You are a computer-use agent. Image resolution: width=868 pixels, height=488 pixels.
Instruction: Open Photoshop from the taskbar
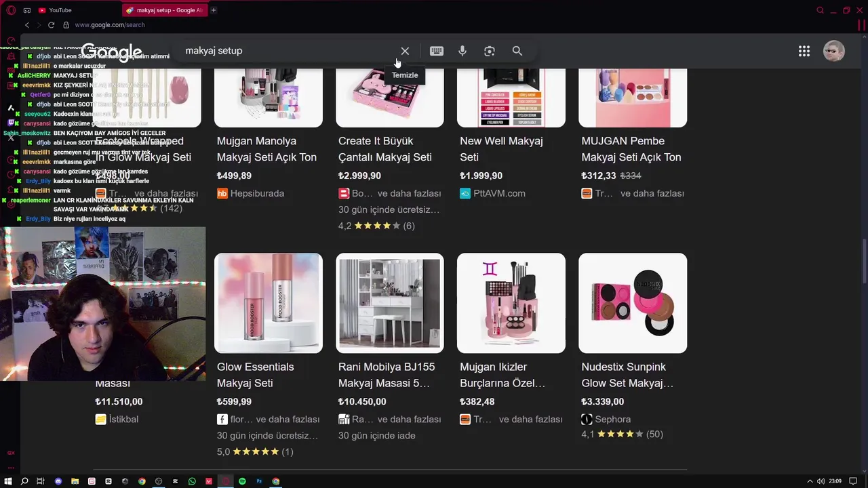259,481
